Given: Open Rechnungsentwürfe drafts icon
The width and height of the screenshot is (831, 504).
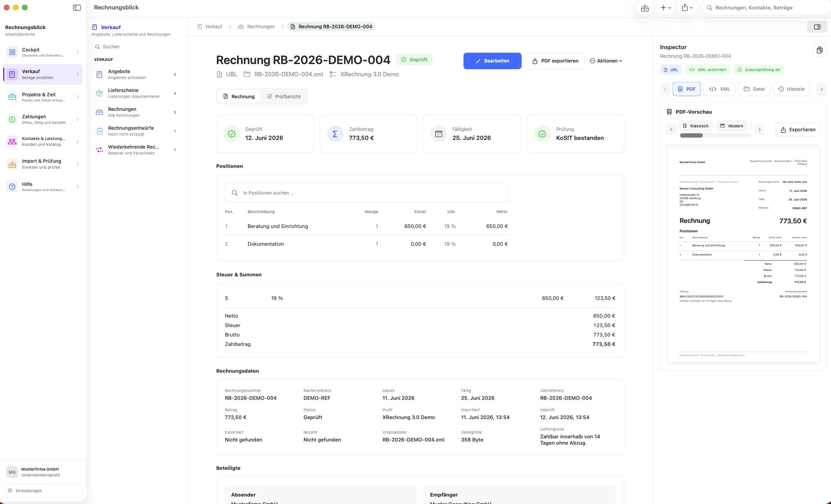Looking at the screenshot, I should 99,131.
